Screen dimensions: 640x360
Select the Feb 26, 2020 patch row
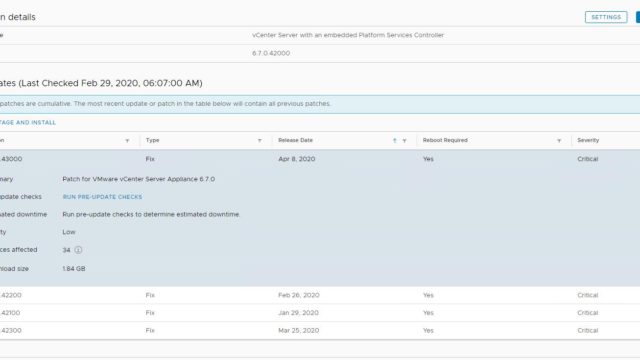320,295
